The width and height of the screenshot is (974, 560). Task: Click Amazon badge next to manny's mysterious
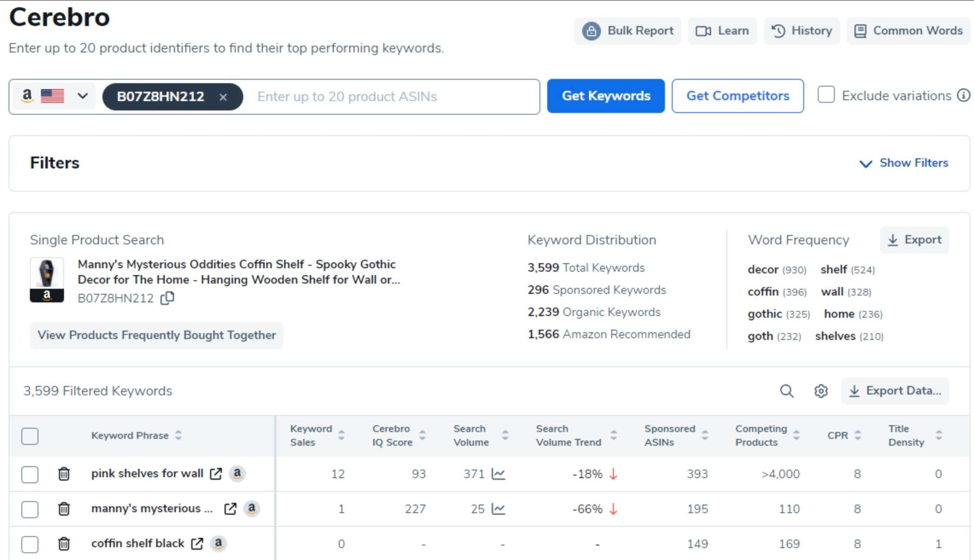pos(252,508)
